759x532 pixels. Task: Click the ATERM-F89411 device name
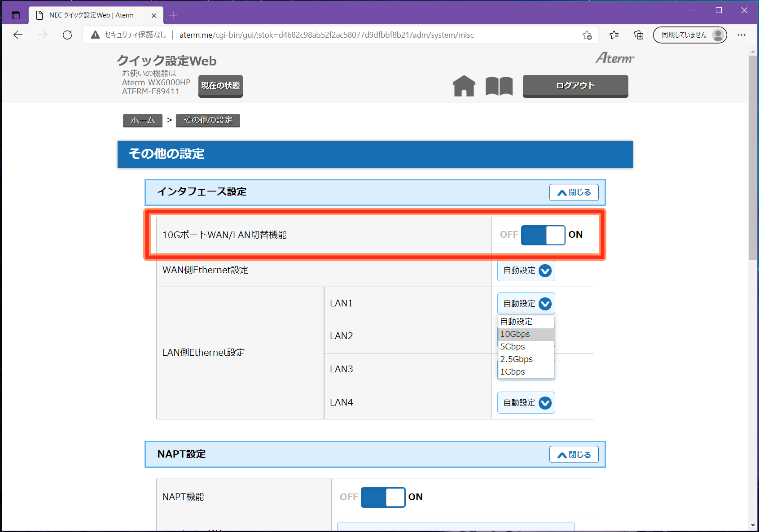pyautogui.click(x=151, y=92)
